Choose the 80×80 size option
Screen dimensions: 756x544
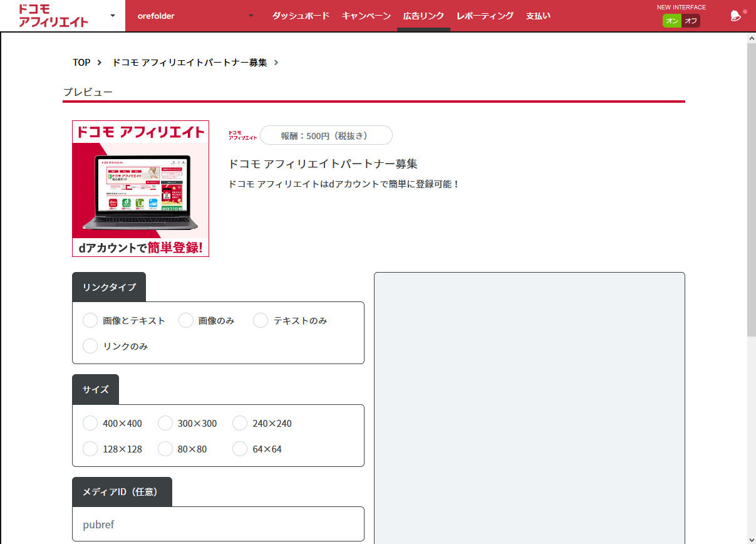click(x=165, y=449)
